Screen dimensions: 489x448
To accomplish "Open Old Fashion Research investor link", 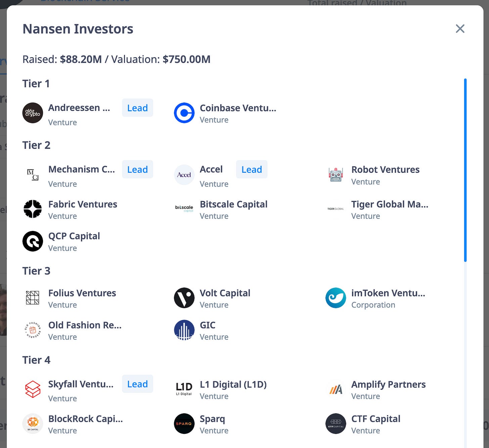I will click(x=85, y=325).
